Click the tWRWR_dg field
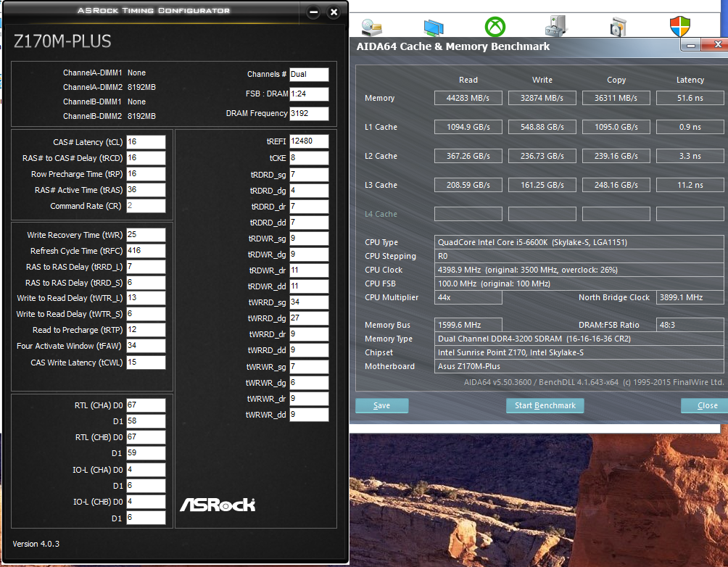This screenshot has width=728, height=567. 309,383
